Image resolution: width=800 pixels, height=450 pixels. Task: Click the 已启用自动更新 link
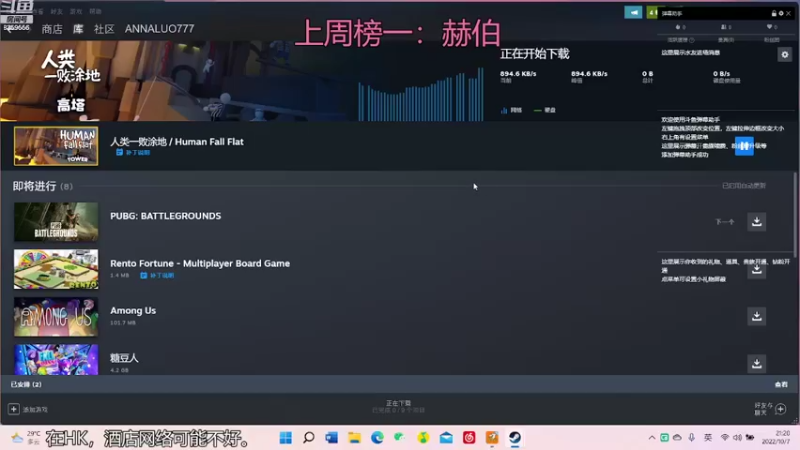point(744,186)
